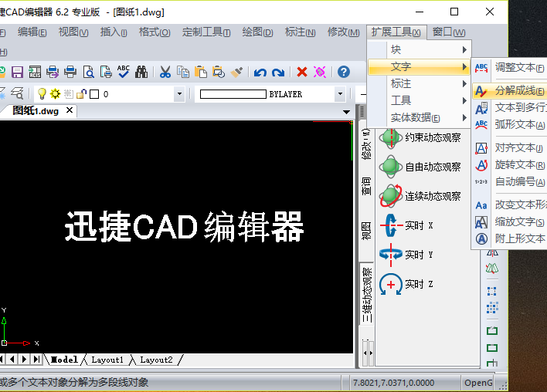Expand the 文字 submenu

pos(420,66)
